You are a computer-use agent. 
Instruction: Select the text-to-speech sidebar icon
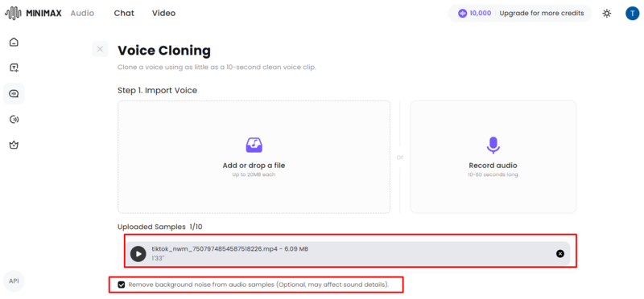[14, 68]
